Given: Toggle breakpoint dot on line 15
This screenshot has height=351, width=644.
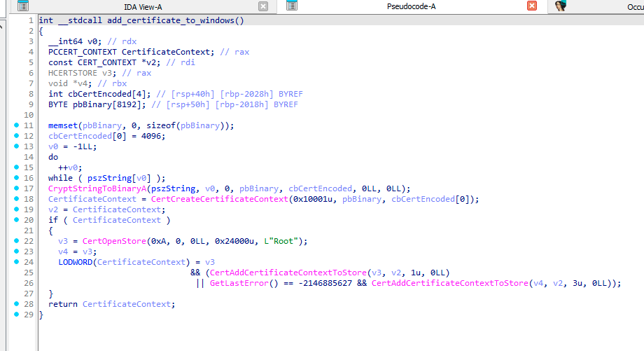Looking at the screenshot, I should (x=16, y=167).
